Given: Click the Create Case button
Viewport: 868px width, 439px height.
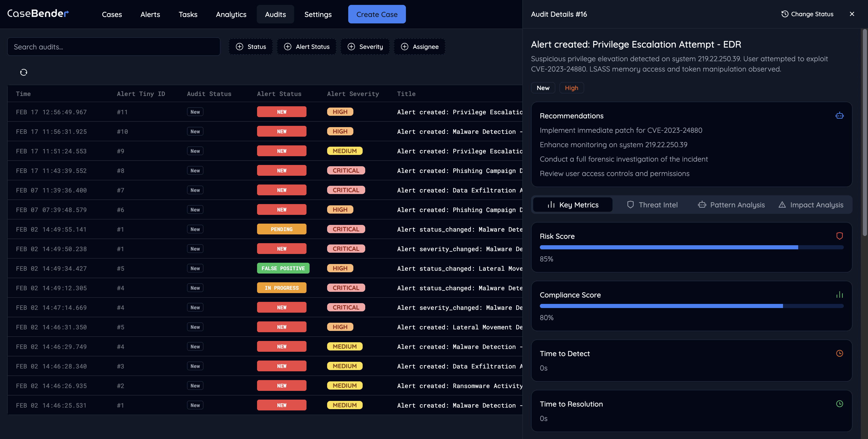Looking at the screenshot, I should tap(377, 14).
